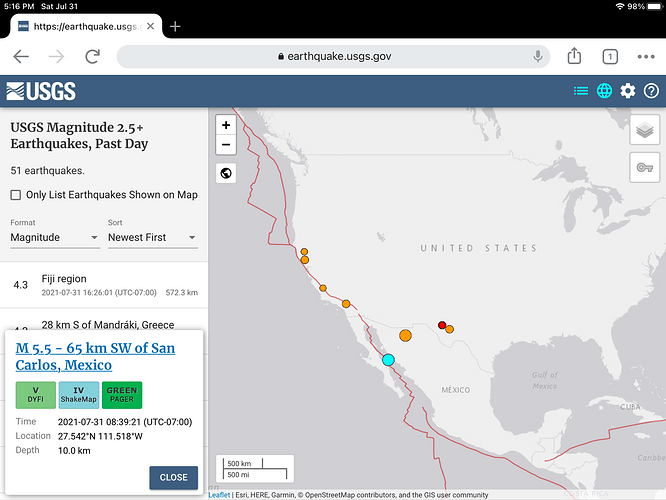Image resolution: width=666 pixels, height=500 pixels.
Task: Click the address bar earthquake.usgs.gov
Action: (x=333, y=56)
